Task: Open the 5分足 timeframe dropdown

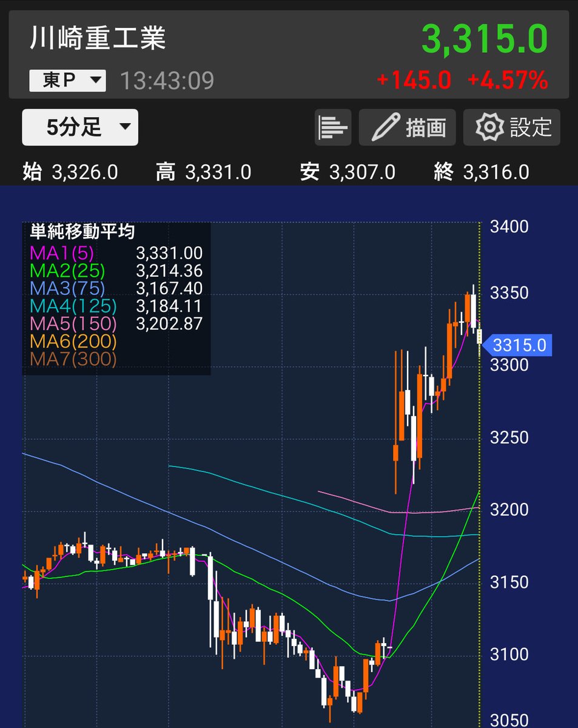Action: [x=80, y=127]
